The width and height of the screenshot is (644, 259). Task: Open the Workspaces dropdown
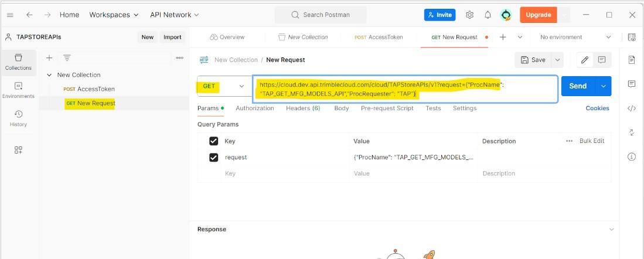(x=114, y=15)
